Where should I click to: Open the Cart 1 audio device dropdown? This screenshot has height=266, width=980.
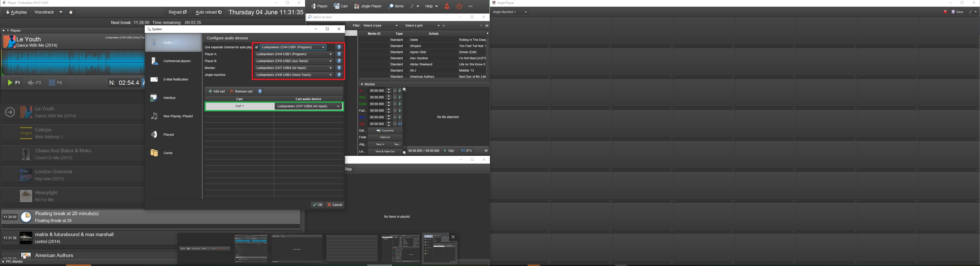click(308, 107)
